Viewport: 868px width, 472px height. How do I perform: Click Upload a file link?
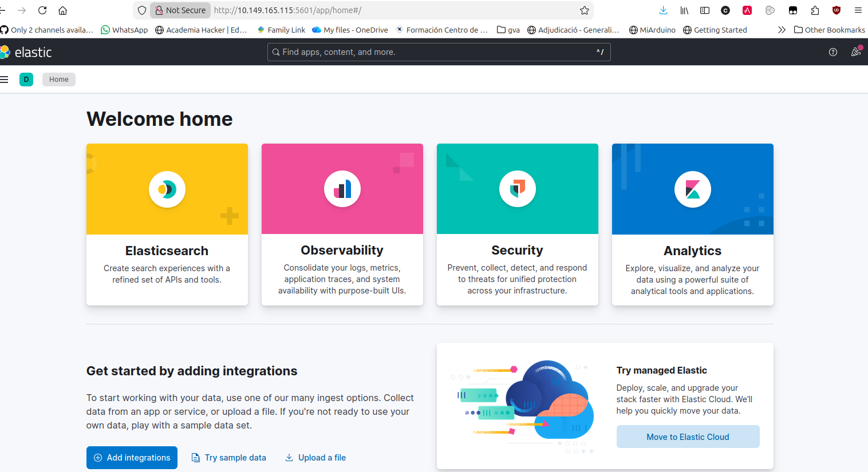[315, 458]
